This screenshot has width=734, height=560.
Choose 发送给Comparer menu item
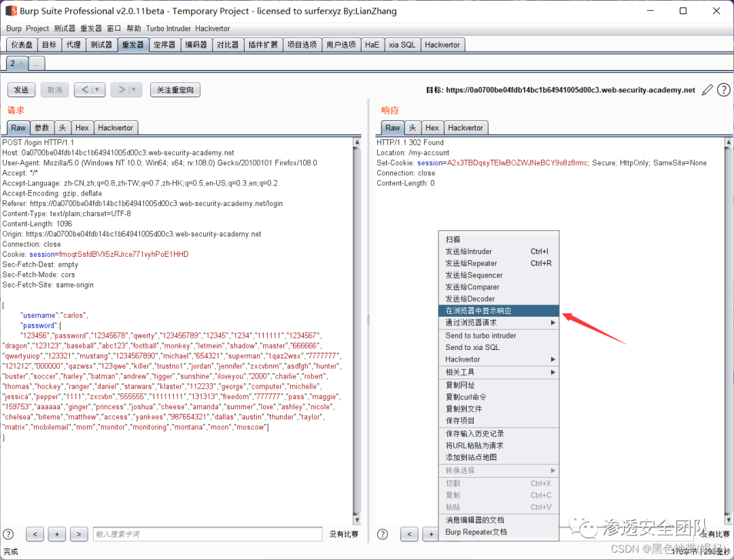coord(499,287)
